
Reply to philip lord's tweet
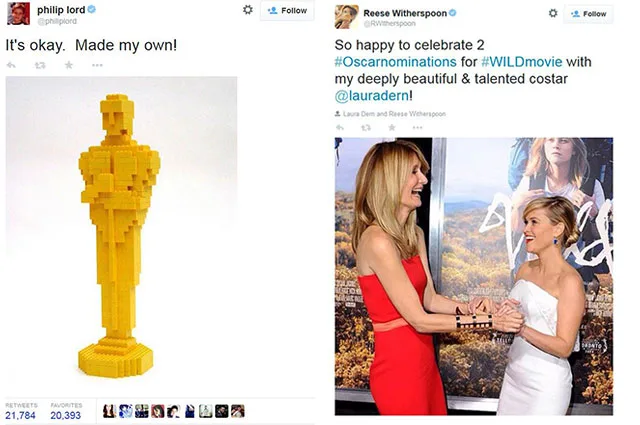pos(11,65)
